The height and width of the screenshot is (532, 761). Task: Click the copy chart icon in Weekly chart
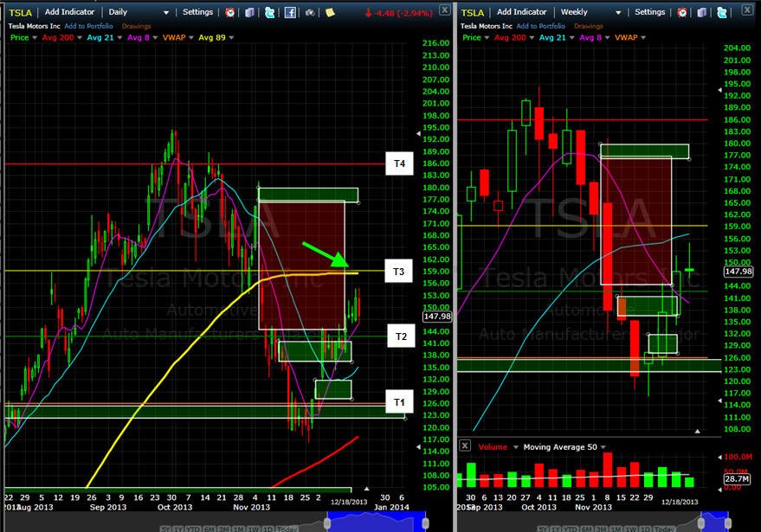(x=702, y=12)
